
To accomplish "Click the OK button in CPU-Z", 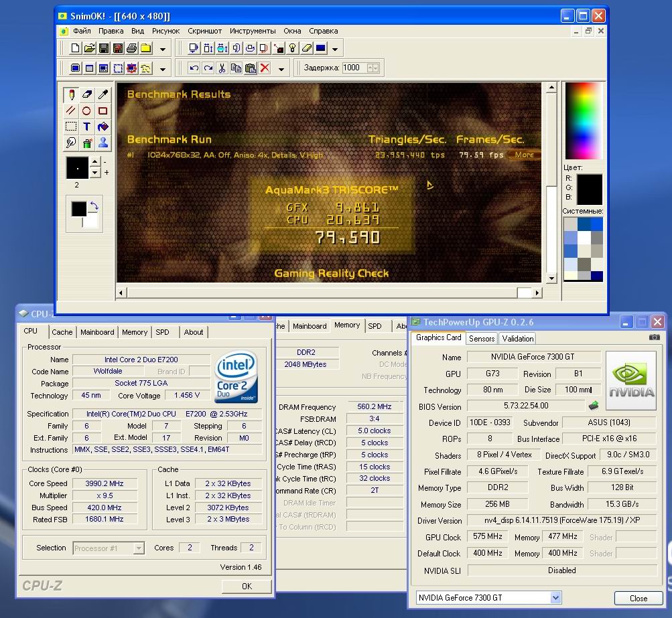I will (x=247, y=587).
